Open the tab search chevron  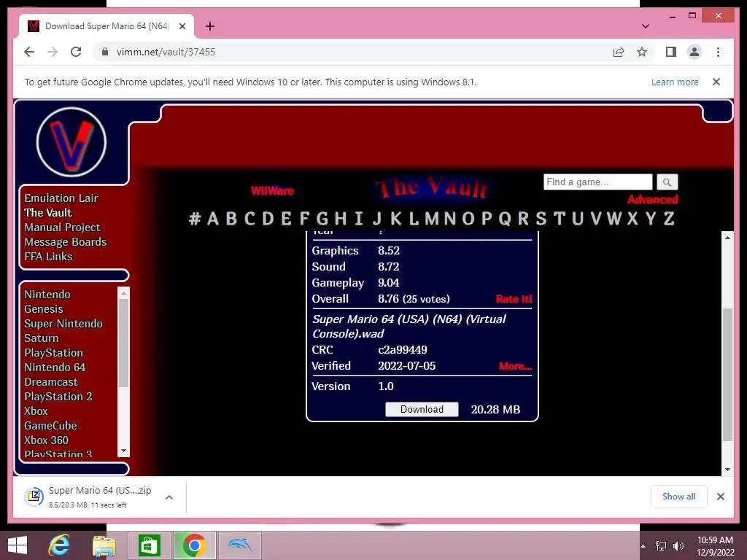pyautogui.click(x=645, y=26)
